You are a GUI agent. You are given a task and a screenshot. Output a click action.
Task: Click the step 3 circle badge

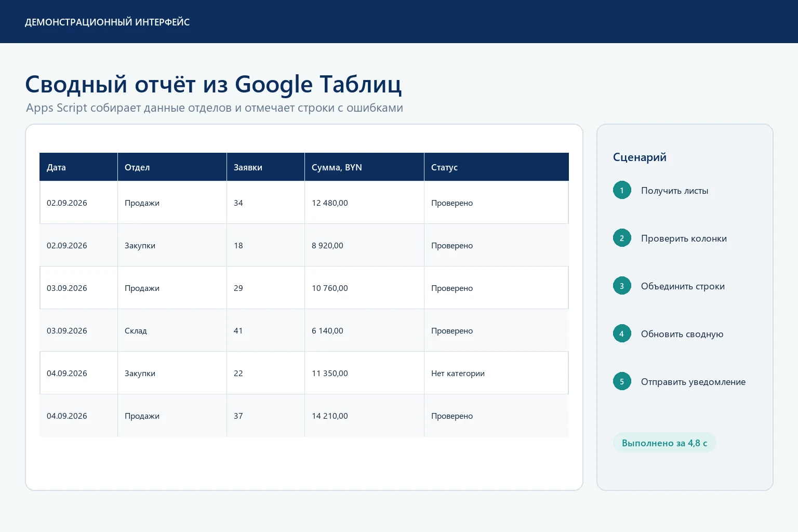coord(622,286)
